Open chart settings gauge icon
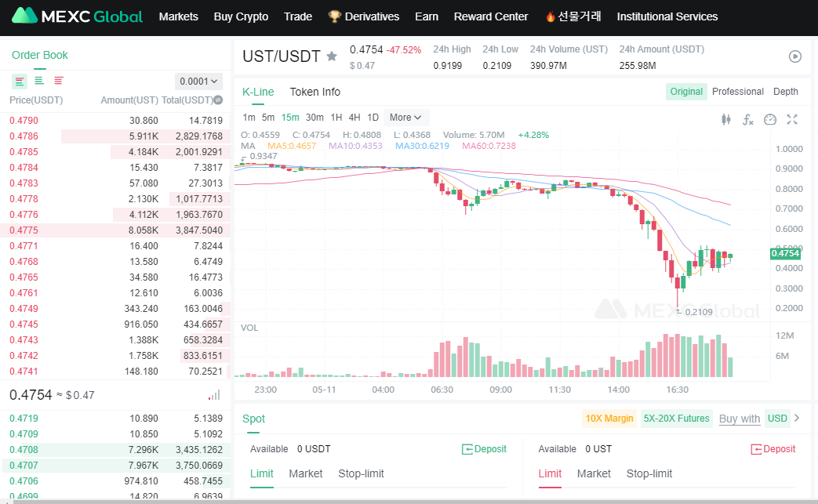The image size is (818, 504). pos(770,120)
